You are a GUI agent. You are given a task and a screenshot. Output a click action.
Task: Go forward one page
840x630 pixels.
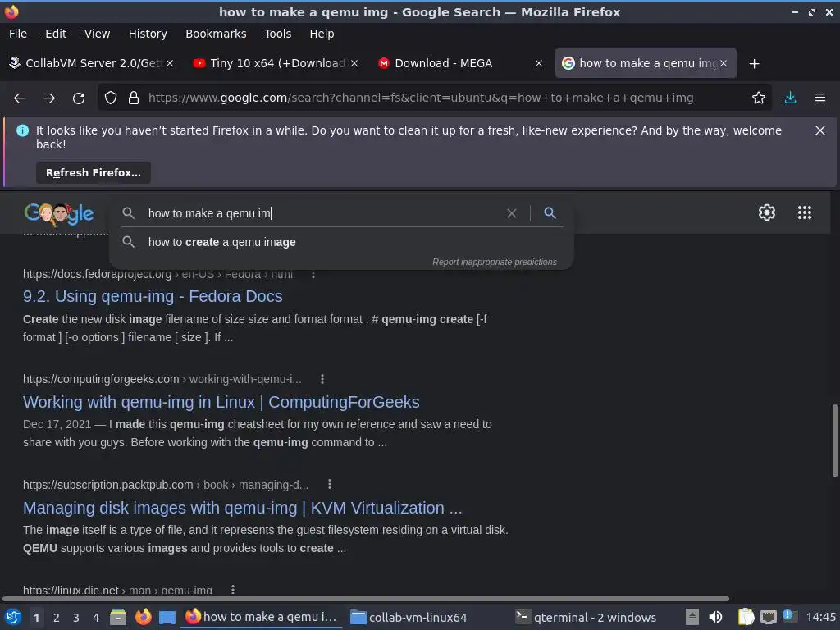click(x=49, y=98)
